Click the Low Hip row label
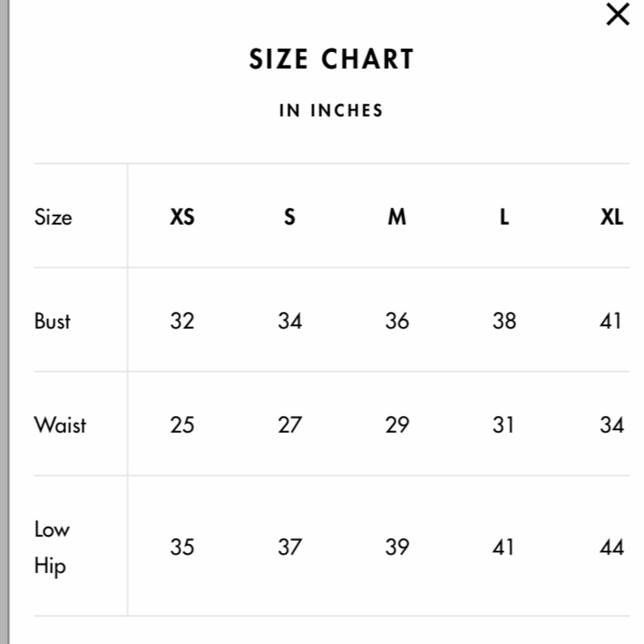 click(x=52, y=547)
